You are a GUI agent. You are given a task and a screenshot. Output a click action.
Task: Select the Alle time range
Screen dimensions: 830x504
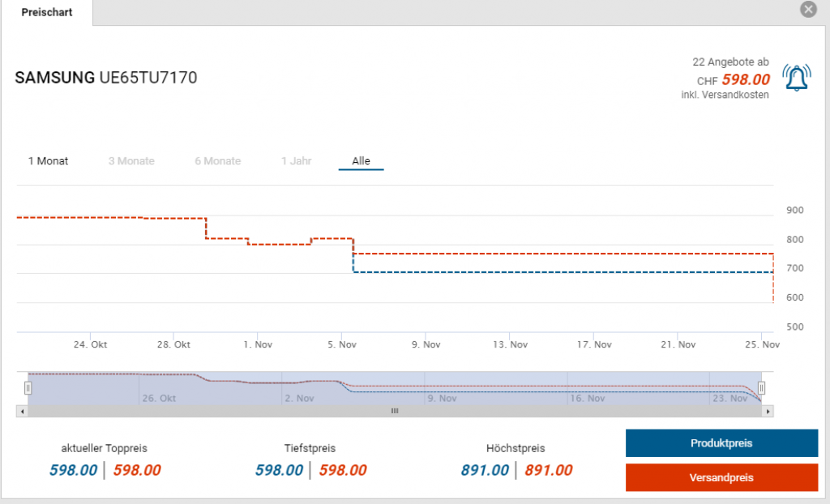[361, 161]
